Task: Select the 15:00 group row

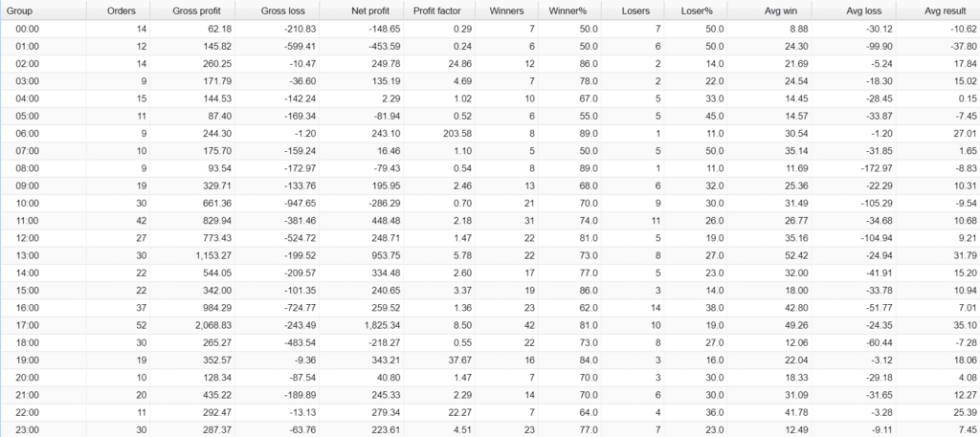Action: click(x=490, y=291)
